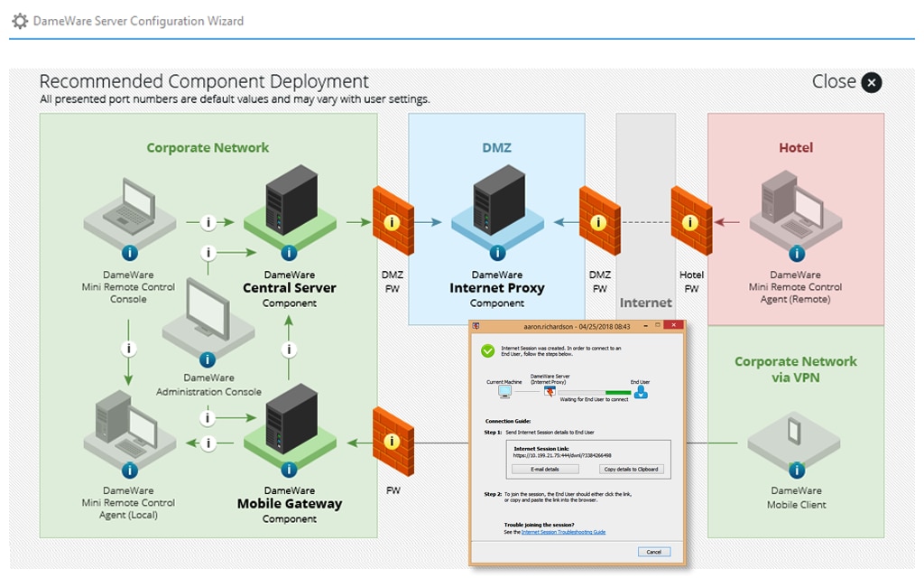Click Copy details to Clipboard
Viewport: 924px width, 578px height.
632,469
